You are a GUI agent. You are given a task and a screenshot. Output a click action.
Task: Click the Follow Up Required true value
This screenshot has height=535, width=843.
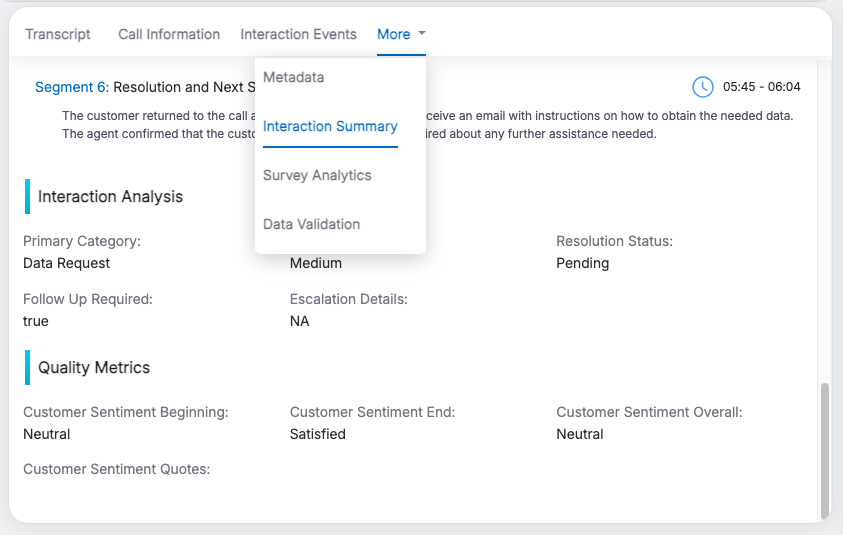click(36, 321)
